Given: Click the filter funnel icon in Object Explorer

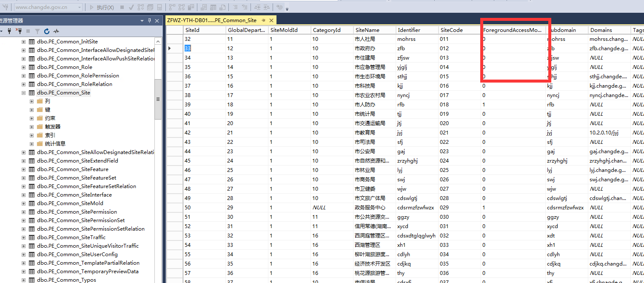Looking at the screenshot, I should point(37,31).
